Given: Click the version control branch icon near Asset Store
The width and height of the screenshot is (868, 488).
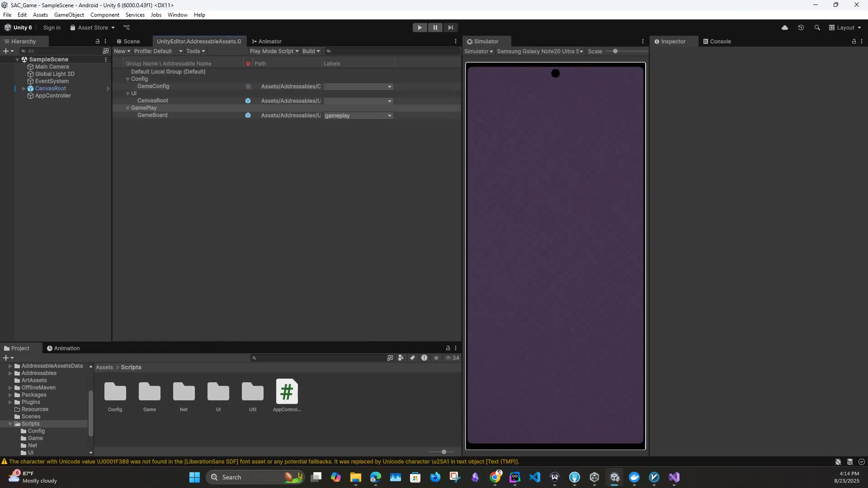Looking at the screenshot, I should 127,28.
